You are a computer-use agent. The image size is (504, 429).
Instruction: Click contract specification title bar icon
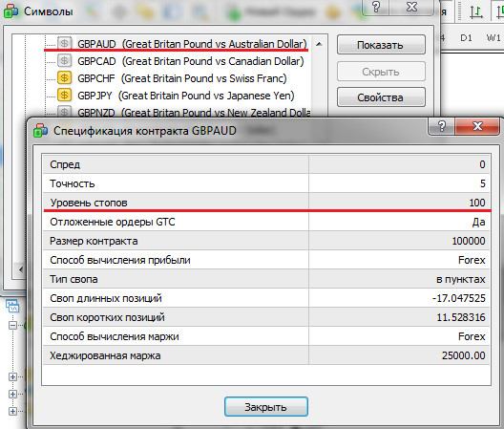40,131
